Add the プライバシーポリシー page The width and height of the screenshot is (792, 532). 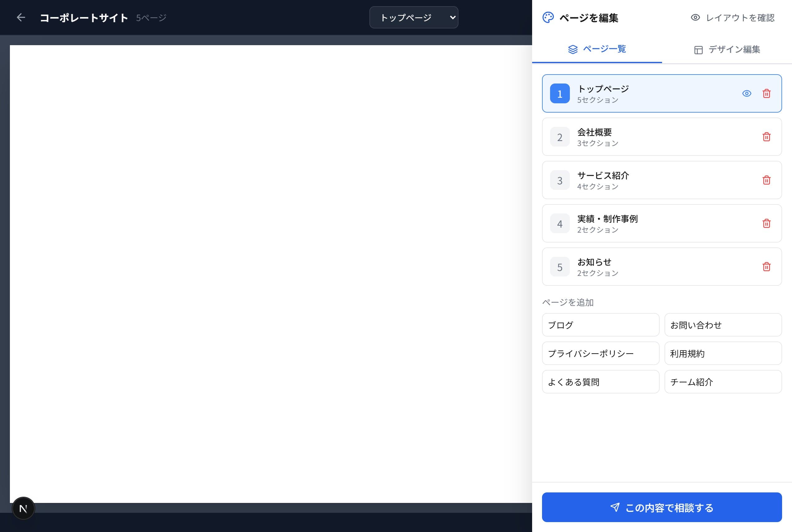coord(600,354)
